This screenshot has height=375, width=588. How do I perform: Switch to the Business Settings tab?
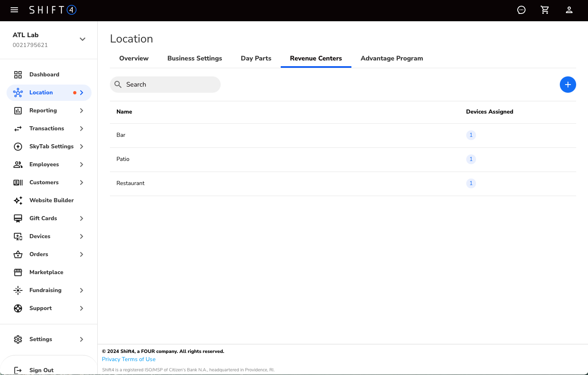tap(195, 58)
